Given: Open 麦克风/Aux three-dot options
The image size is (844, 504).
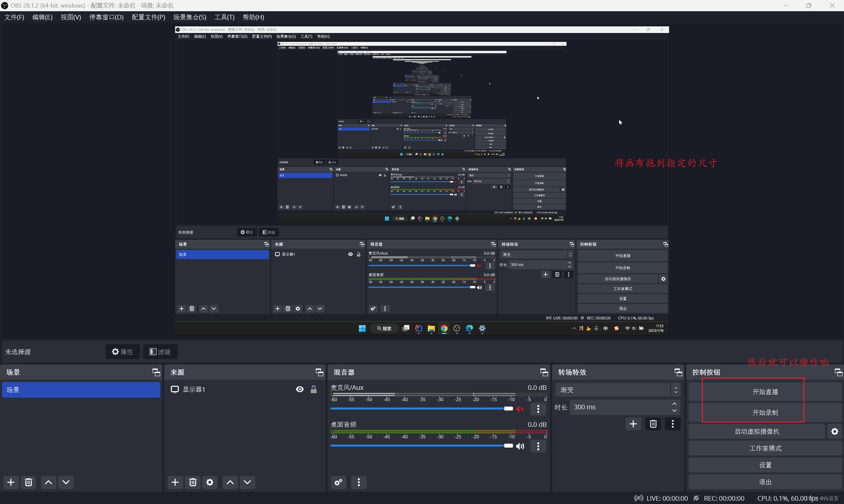Looking at the screenshot, I should pos(538,409).
